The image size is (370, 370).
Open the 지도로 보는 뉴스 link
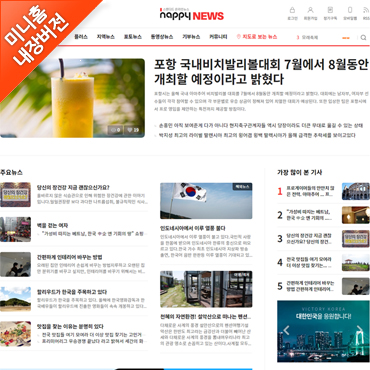257,37
